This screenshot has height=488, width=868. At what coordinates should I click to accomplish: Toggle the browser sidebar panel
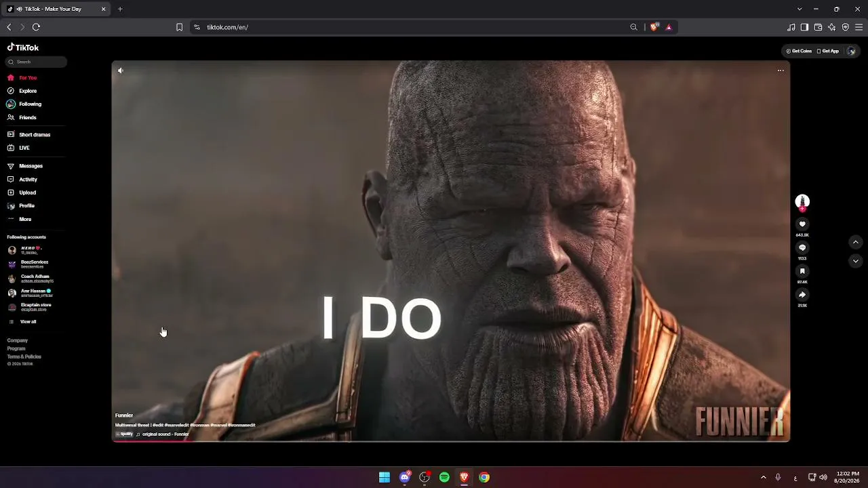coord(804,27)
